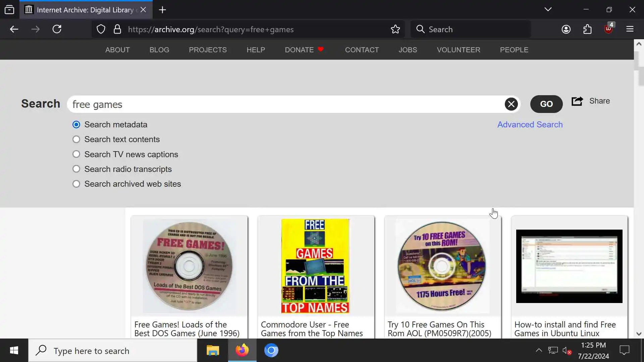
Task: Open the Extensions puzzle icon
Action: point(587,29)
